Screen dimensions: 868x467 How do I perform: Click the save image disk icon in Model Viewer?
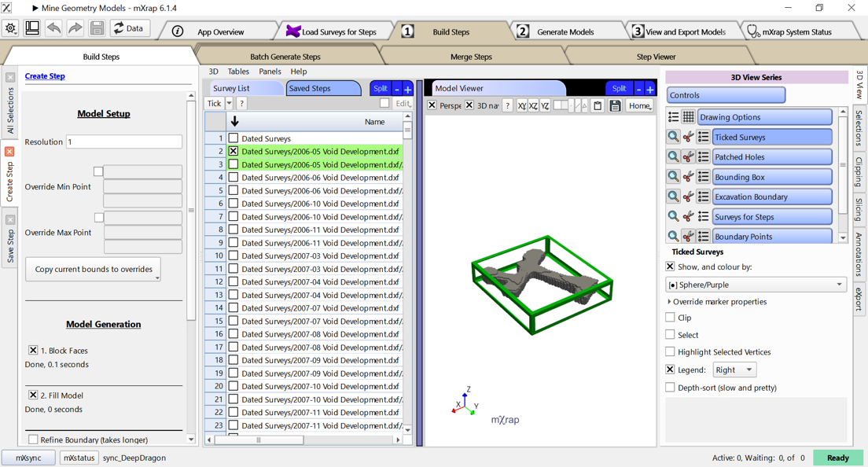coord(615,105)
